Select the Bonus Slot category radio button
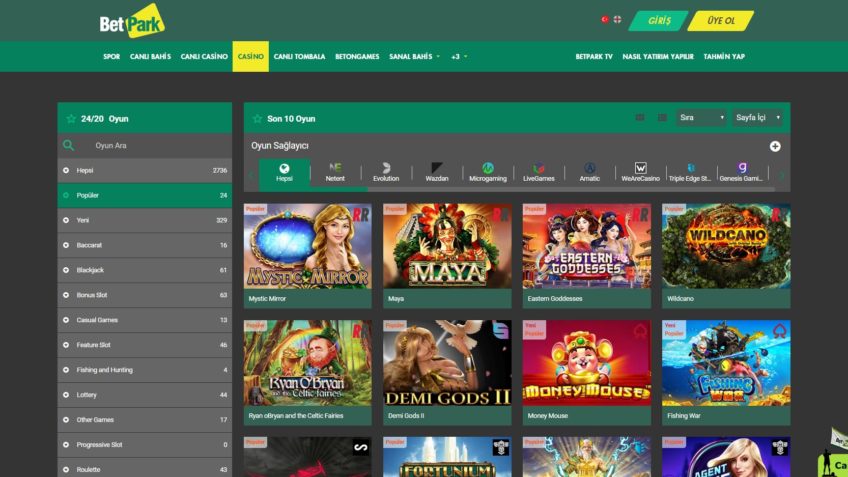This screenshot has width=848, height=477. 66,295
